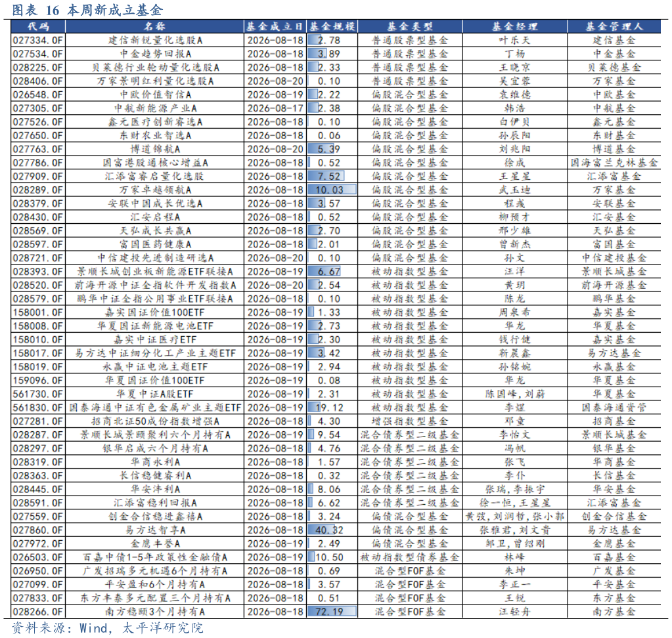Click fund size value 10.03
Image resolution: width=672 pixels, height=638 pixels.
pyautogui.click(x=329, y=190)
